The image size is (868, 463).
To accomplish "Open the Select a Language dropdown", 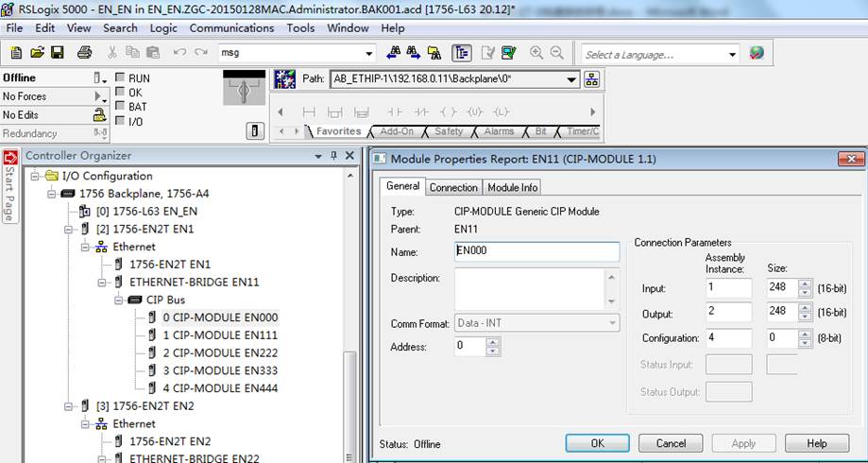I will pos(733,54).
